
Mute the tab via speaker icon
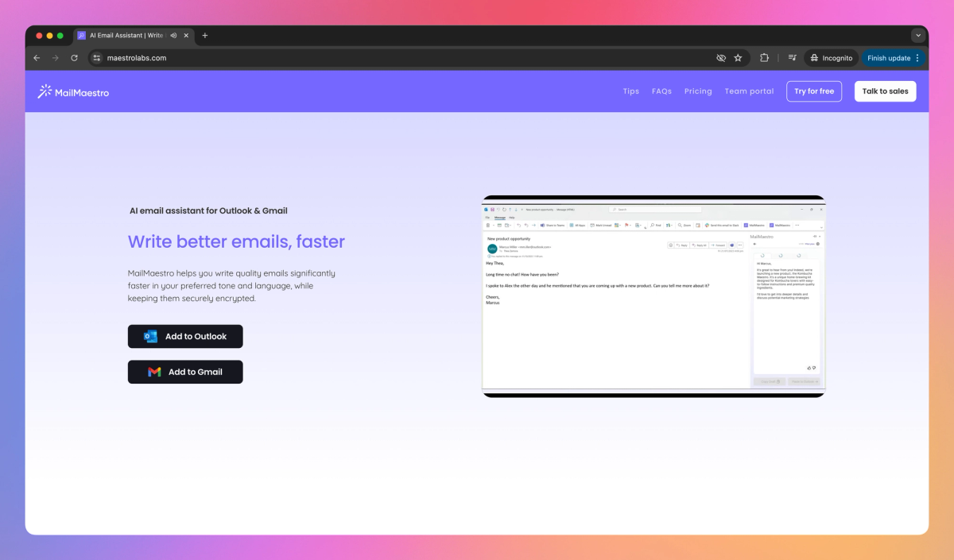(x=173, y=36)
